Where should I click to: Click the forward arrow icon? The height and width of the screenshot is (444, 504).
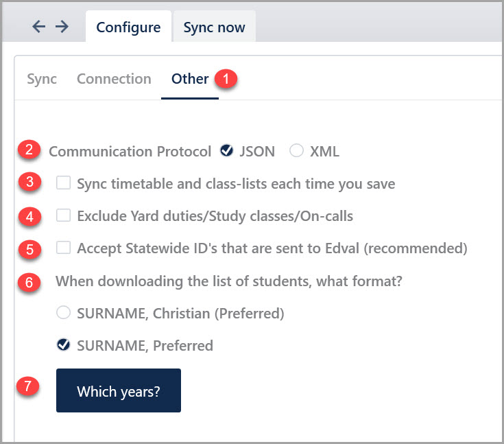62,27
